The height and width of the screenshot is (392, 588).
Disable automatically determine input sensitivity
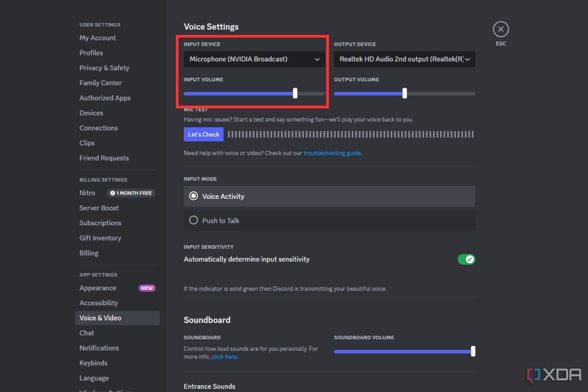[466, 259]
